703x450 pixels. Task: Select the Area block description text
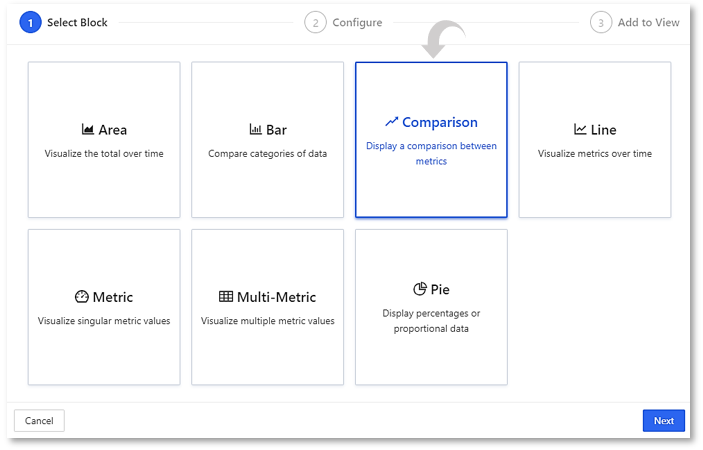pos(104,154)
